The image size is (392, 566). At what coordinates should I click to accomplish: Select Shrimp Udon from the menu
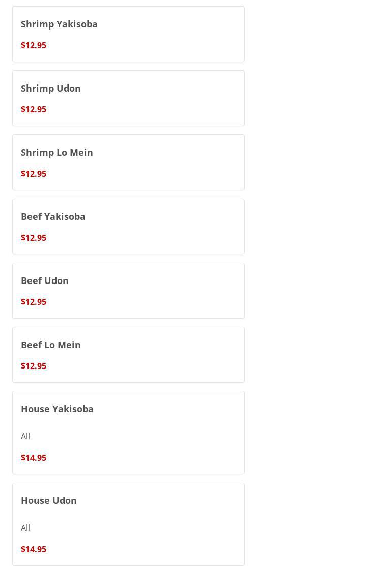51,88
